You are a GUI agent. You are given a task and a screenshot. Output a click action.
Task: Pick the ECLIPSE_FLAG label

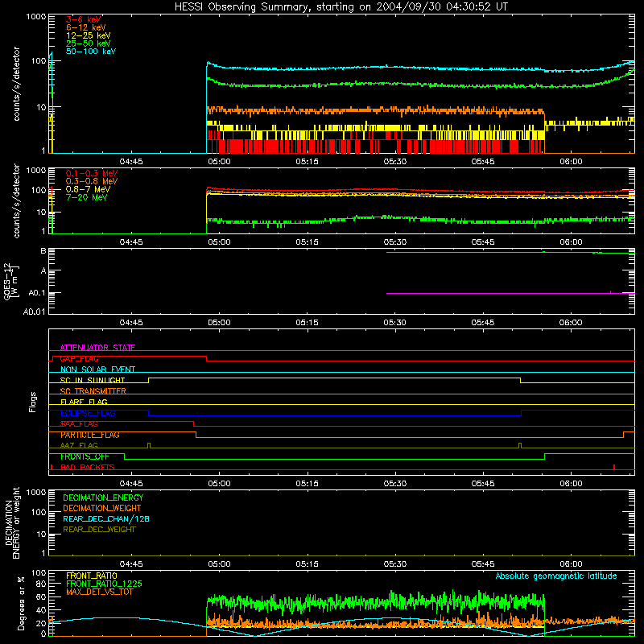click(x=88, y=413)
